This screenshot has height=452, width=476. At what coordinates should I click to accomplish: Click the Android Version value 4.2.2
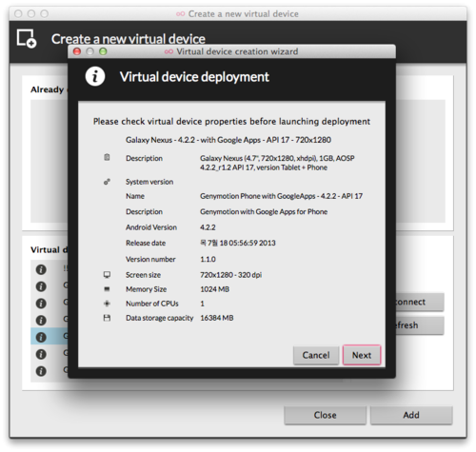[x=208, y=227]
